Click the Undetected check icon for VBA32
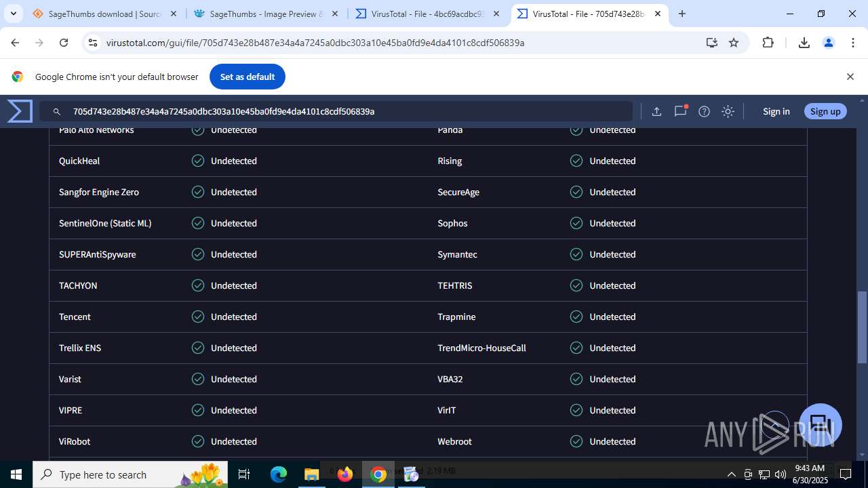The image size is (868, 488). point(576,379)
